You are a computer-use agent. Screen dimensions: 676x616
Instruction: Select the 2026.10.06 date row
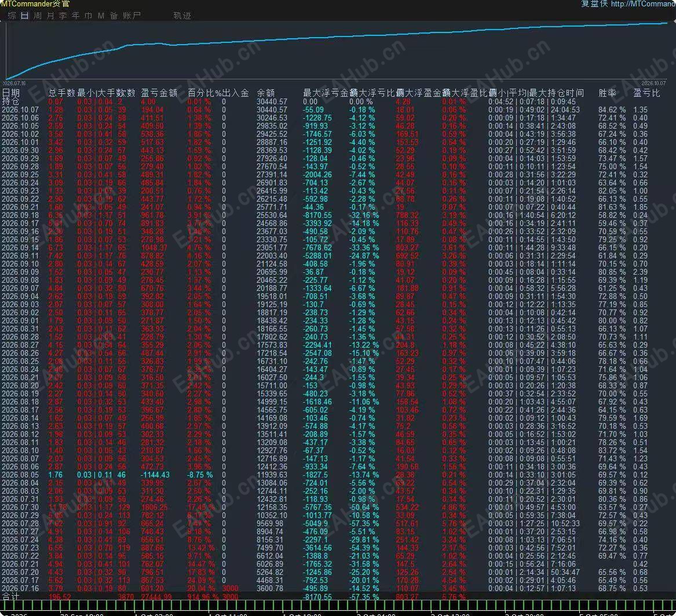20,118
